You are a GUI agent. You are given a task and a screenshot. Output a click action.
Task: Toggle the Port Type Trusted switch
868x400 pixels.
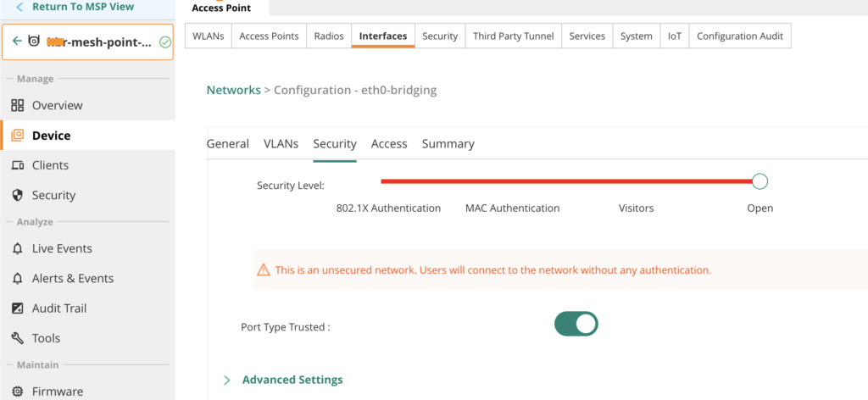pos(576,324)
